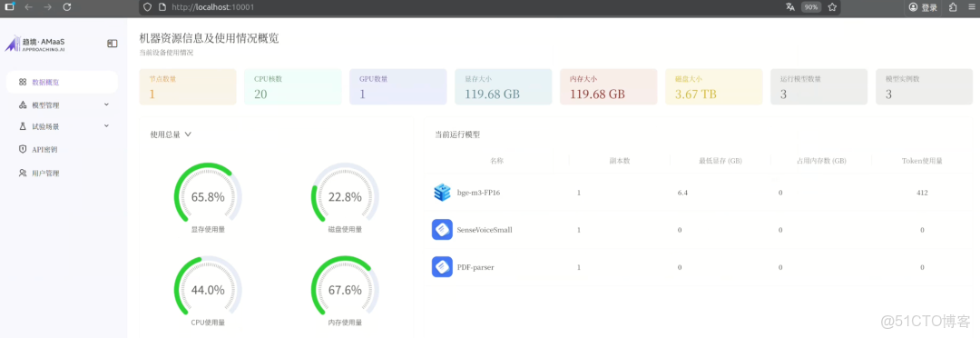
Task: Go forward in the browser
Action: [47, 7]
